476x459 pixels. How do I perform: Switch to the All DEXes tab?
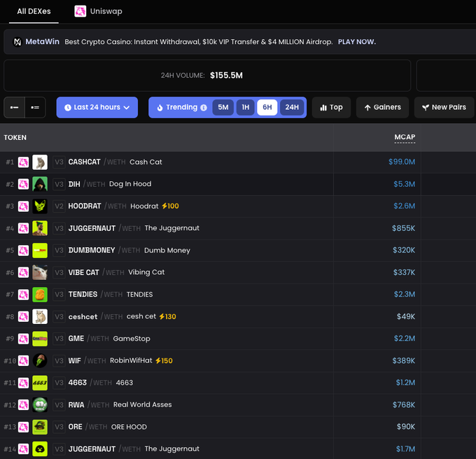pos(34,11)
